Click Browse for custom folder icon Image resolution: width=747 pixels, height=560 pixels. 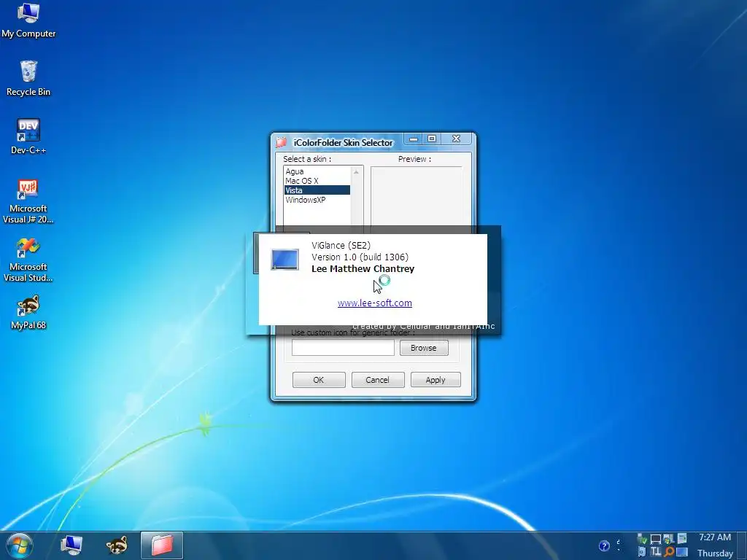click(424, 348)
